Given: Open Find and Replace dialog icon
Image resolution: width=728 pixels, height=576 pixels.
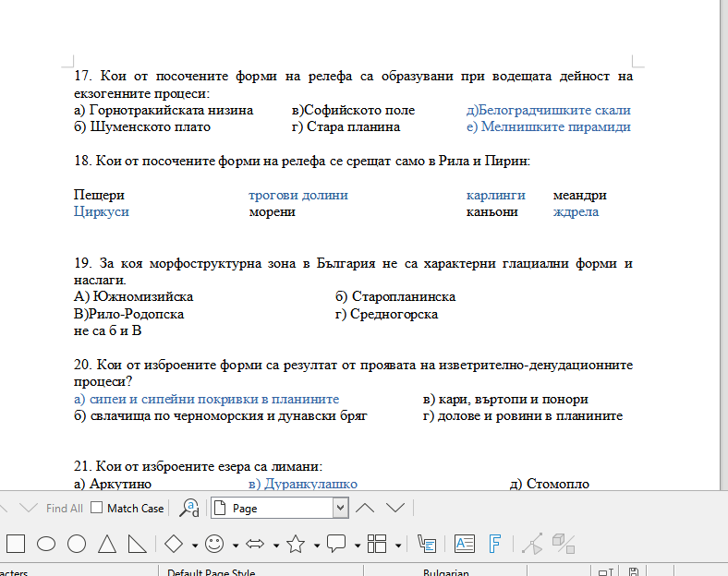Looking at the screenshot, I should 190,508.
